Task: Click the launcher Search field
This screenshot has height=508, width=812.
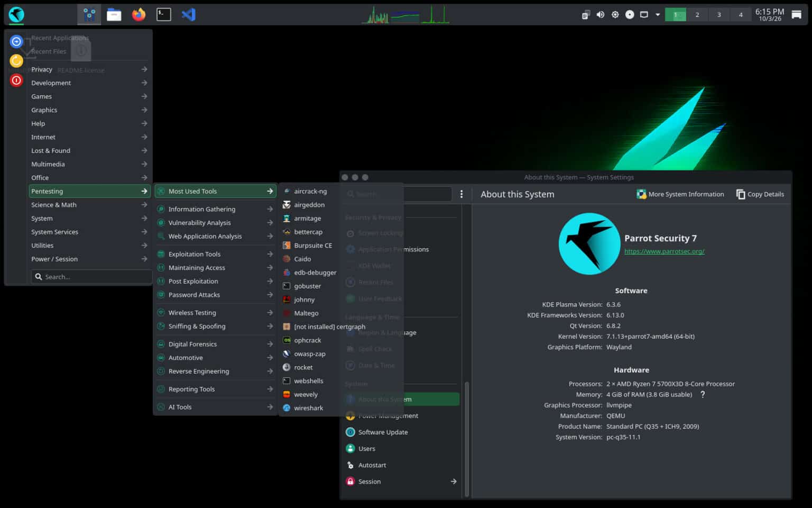Action: click(x=91, y=277)
